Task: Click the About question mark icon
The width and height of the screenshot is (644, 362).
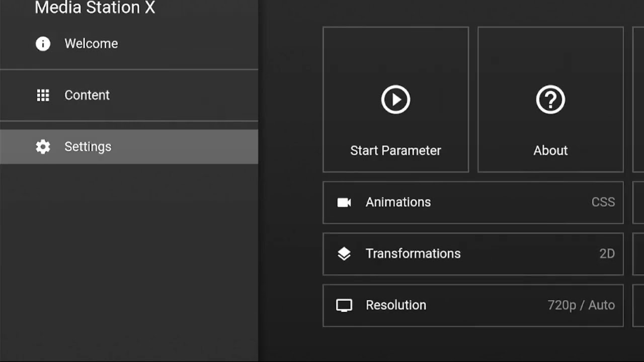Action: pyautogui.click(x=550, y=100)
